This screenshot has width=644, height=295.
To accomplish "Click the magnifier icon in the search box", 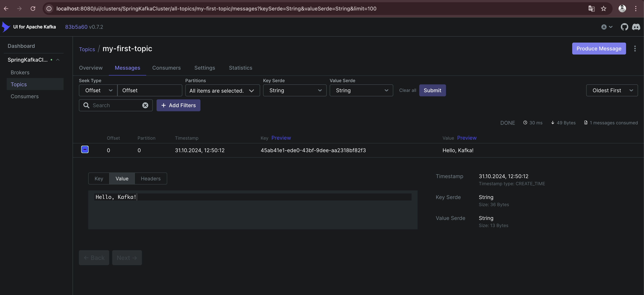I will click(86, 105).
